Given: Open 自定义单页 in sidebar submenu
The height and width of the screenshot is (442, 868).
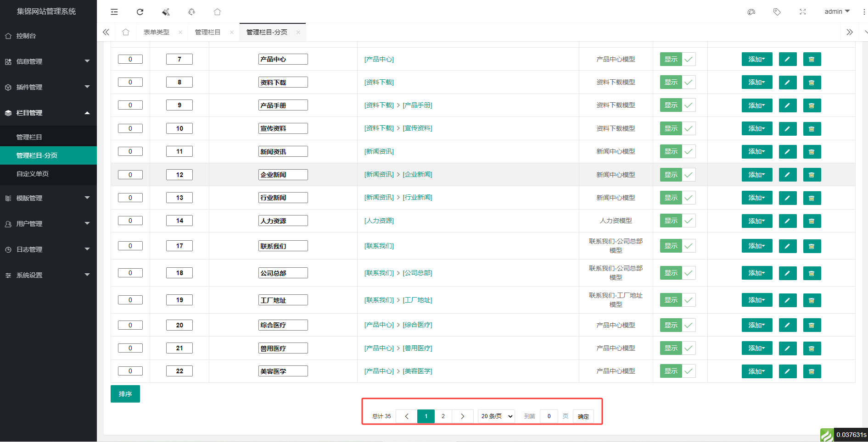Looking at the screenshot, I should coord(48,174).
